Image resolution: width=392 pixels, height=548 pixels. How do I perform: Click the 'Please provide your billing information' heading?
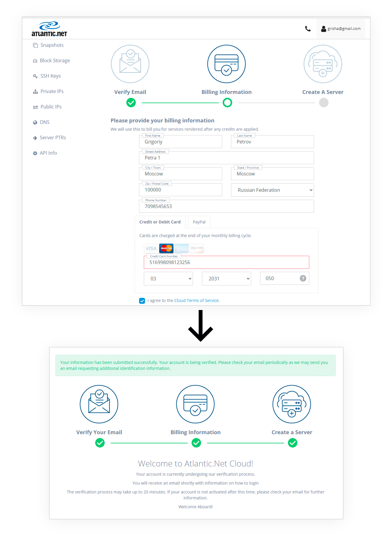162,121
